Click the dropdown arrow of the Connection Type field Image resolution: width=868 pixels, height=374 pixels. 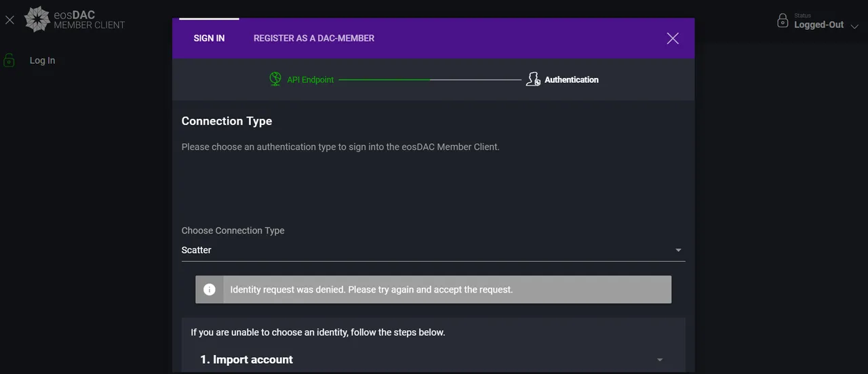[x=678, y=250]
